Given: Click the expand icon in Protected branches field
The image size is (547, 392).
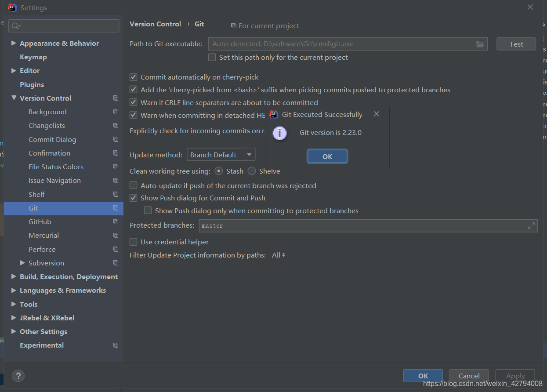Looking at the screenshot, I should click(x=531, y=225).
